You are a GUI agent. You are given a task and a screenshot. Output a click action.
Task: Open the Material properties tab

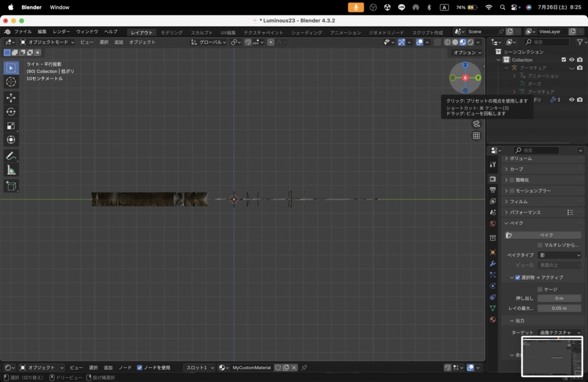coord(493,319)
